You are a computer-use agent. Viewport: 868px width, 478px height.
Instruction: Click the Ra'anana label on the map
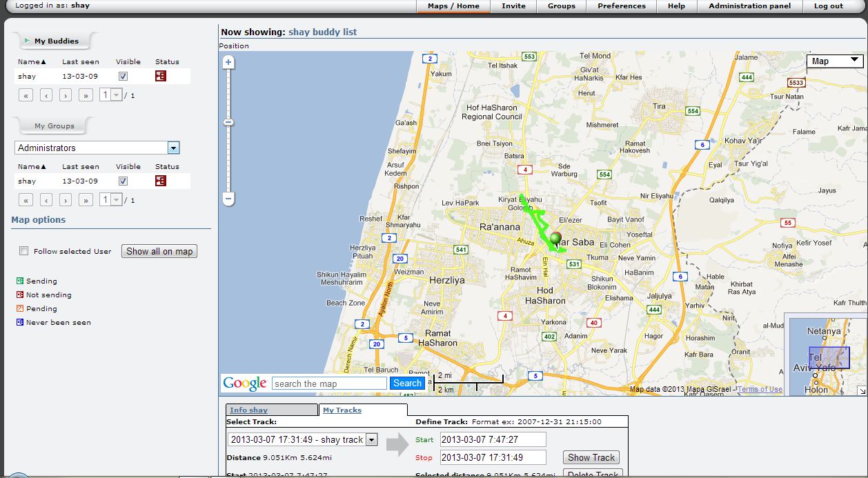tap(500, 227)
